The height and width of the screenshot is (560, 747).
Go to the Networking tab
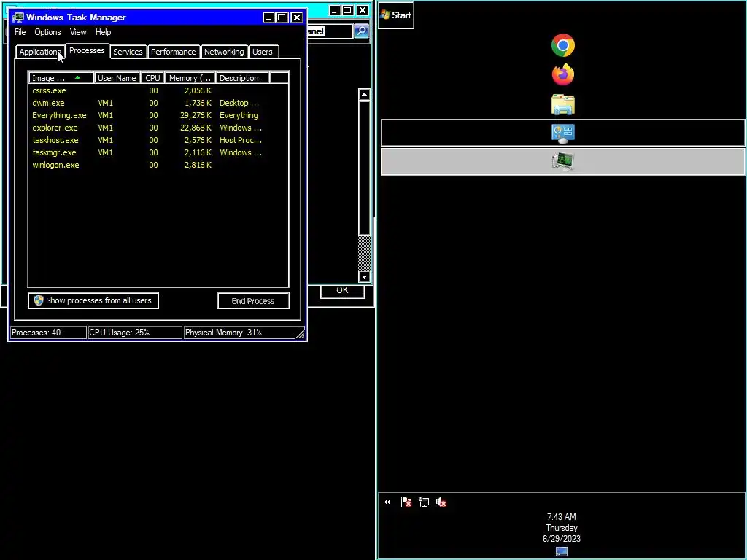(224, 52)
